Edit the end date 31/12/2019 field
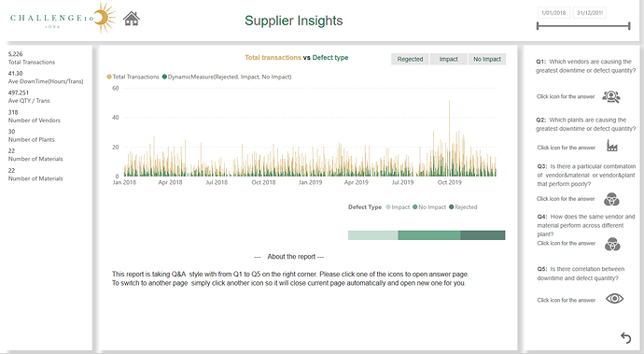The image size is (644, 354). (x=589, y=13)
